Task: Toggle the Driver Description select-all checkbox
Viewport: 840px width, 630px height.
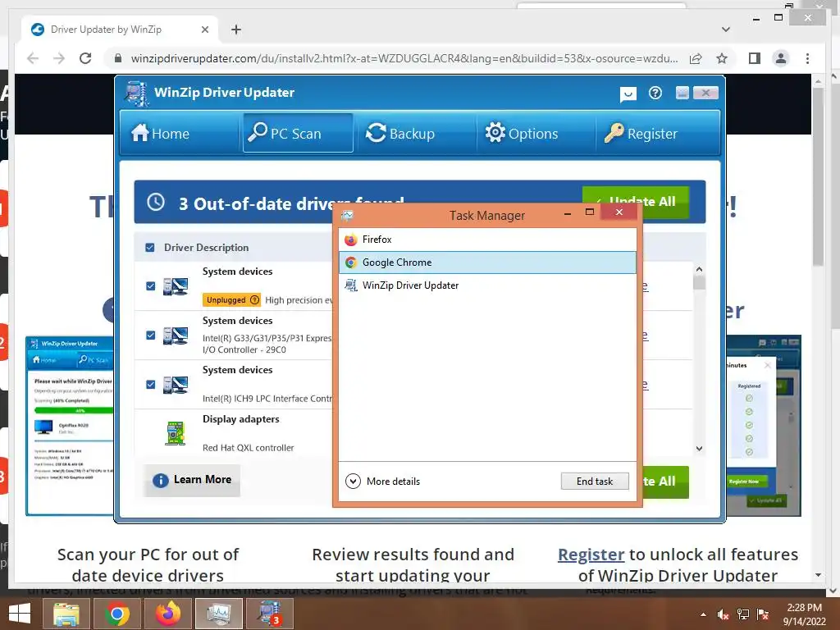Action: point(150,248)
